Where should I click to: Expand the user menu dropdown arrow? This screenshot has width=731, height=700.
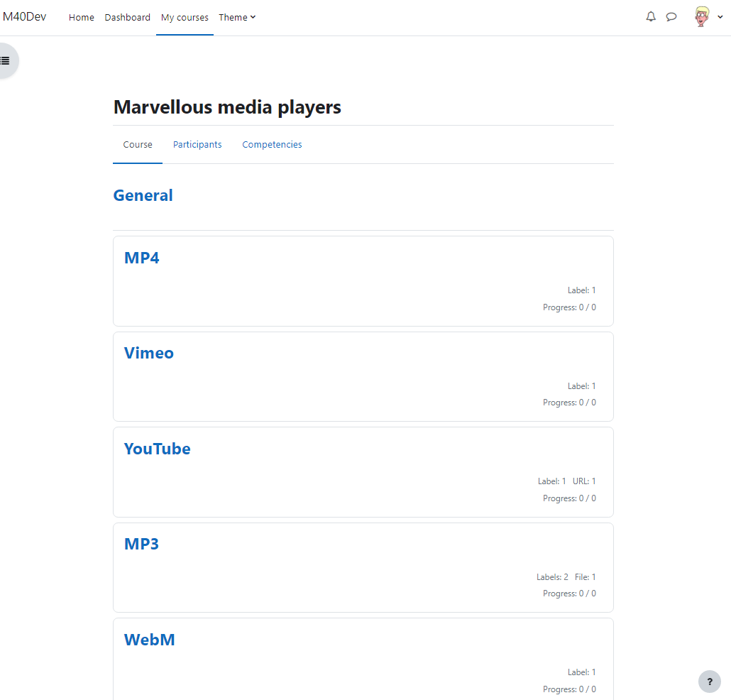click(x=720, y=17)
